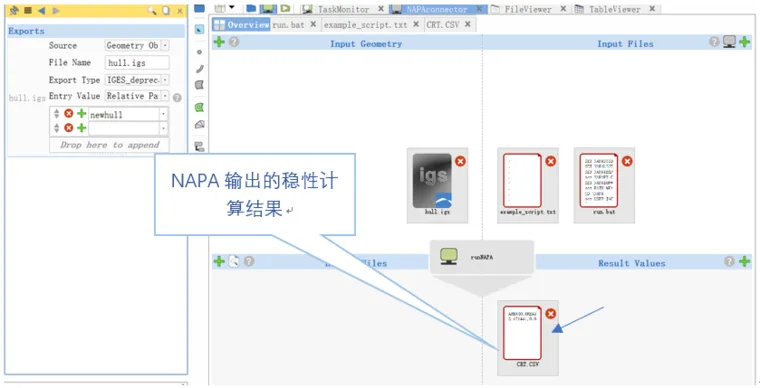This screenshot has width=760, height=388.
Task: Click the help icon in the Input Files header
Action: pos(714,42)
